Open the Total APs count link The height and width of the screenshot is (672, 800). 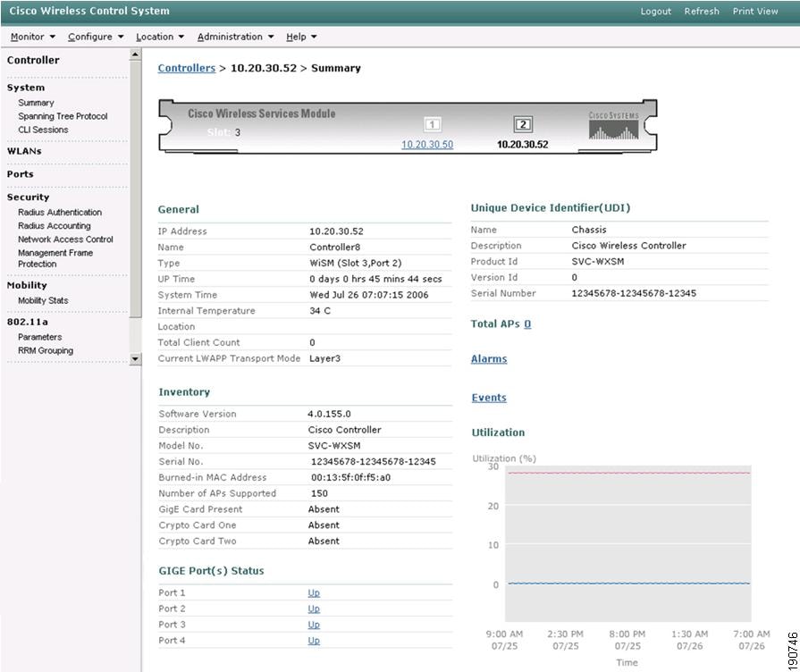[x=527, y=324]
